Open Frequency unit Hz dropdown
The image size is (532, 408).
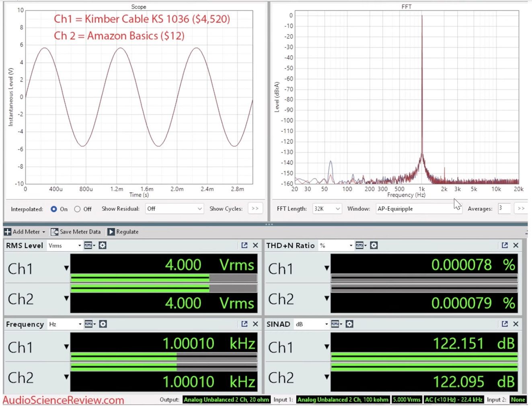click(65, 324)
